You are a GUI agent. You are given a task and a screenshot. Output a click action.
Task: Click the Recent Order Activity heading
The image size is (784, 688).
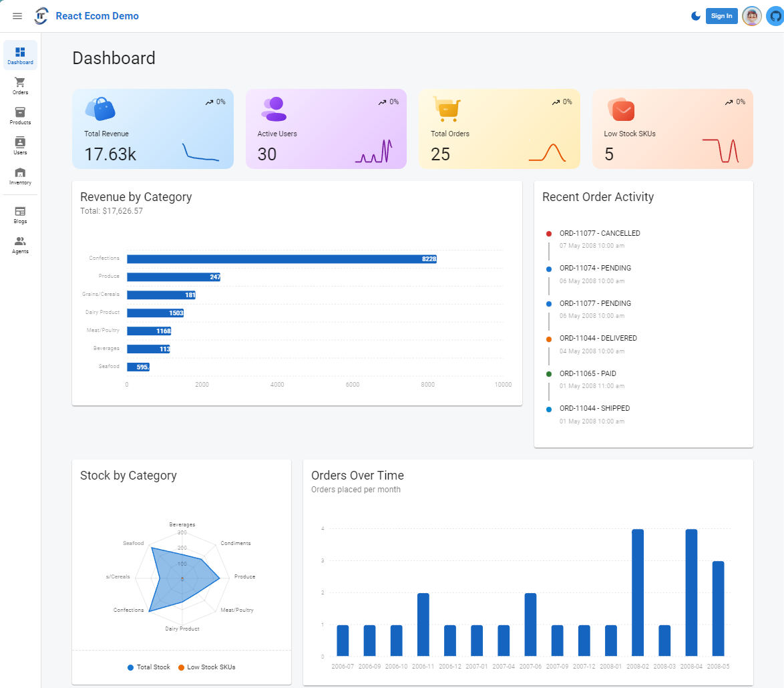[x=598, y=197]
